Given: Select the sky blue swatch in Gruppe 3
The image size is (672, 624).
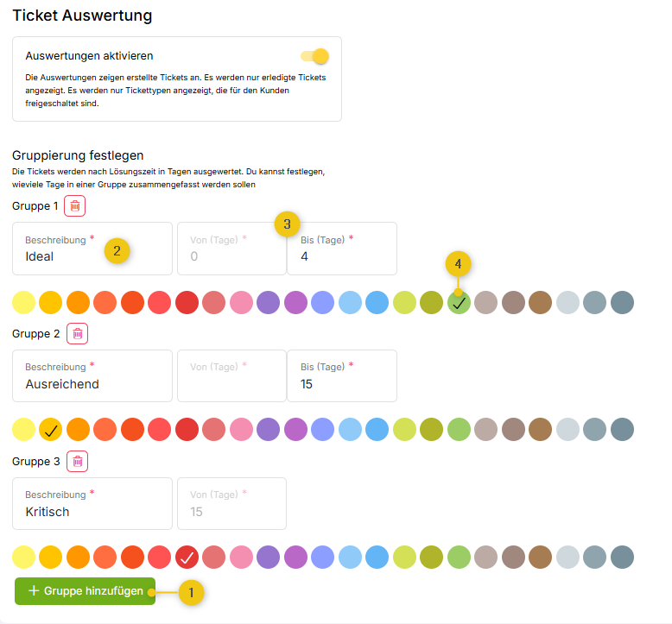Looking at the screenshot, I should click(x=350, y=558).
